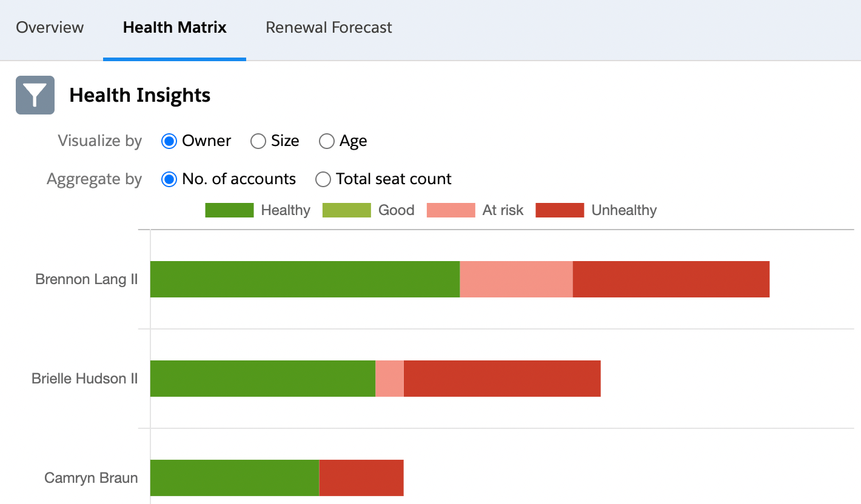Click the Health Insights funnel filter icon
Screen dimensions: 861x504
point(35,95)
